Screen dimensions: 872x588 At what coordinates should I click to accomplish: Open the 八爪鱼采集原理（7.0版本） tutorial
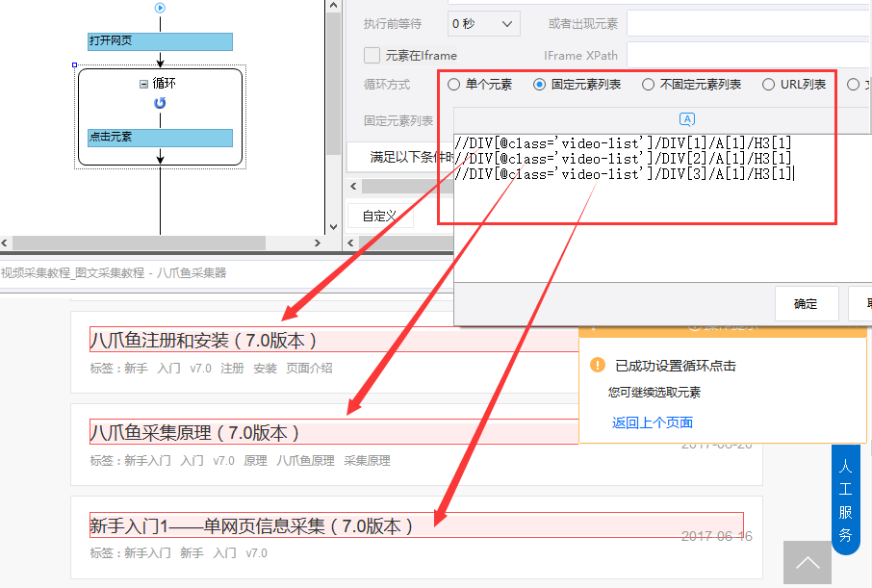(194, 433)
